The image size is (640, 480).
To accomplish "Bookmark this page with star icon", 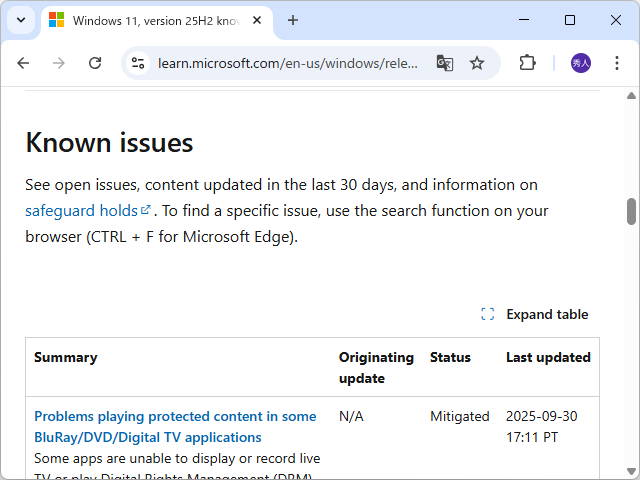I will point(476,63).
